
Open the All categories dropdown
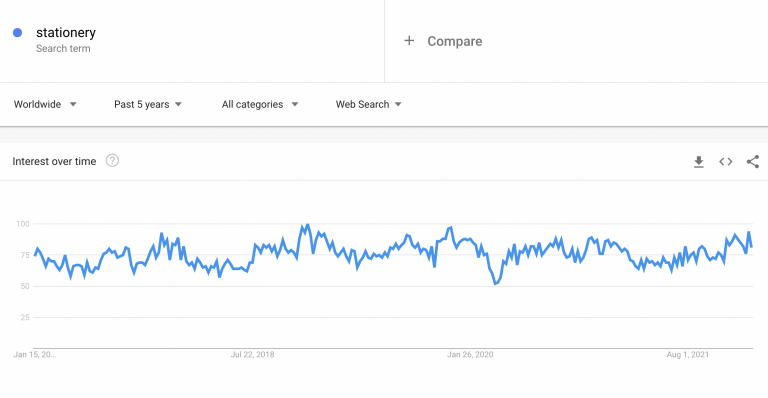coord(260,104)
